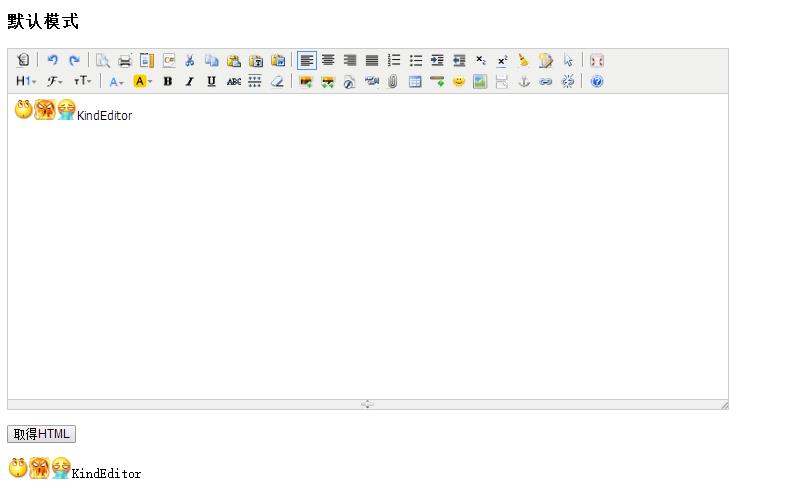
Task: Insert a numbered list
Action: [394, 60]
